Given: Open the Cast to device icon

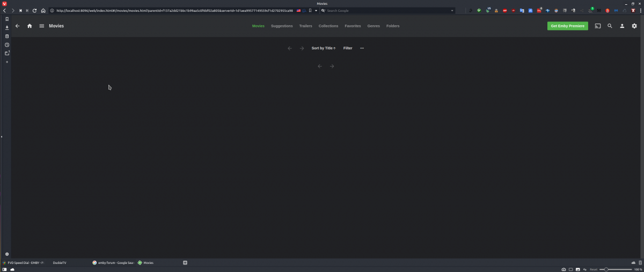Looking at the screenshot, I should (x=597, y=26).
